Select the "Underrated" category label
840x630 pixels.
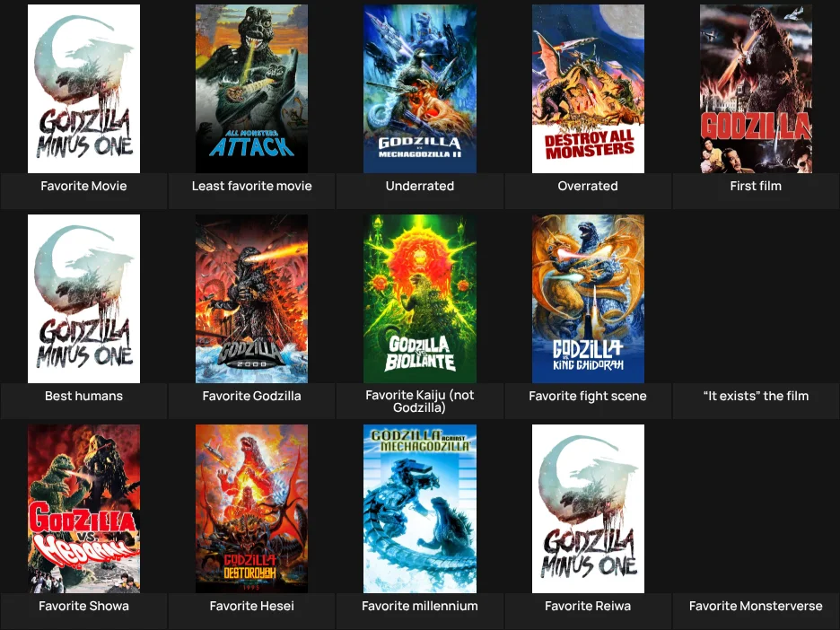420,186
